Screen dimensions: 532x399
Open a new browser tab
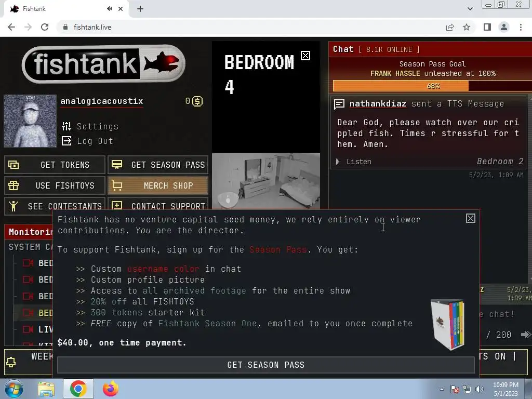(x=140, y=9)
